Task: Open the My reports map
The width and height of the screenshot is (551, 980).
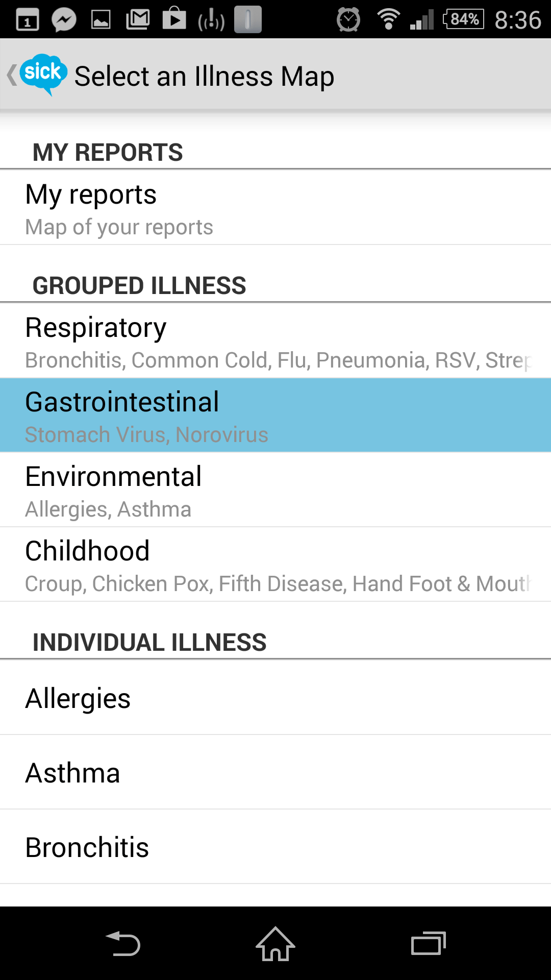Action: pyautogui.click(x=275, y=208)
